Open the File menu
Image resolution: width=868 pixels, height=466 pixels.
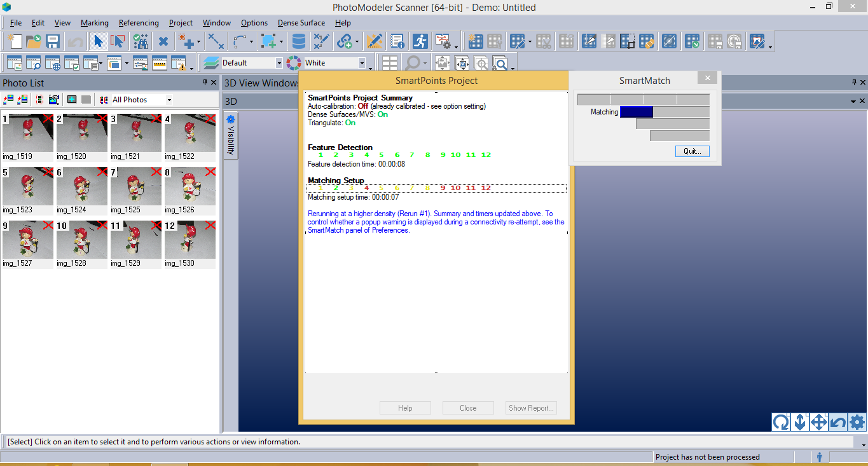[16, 23]
